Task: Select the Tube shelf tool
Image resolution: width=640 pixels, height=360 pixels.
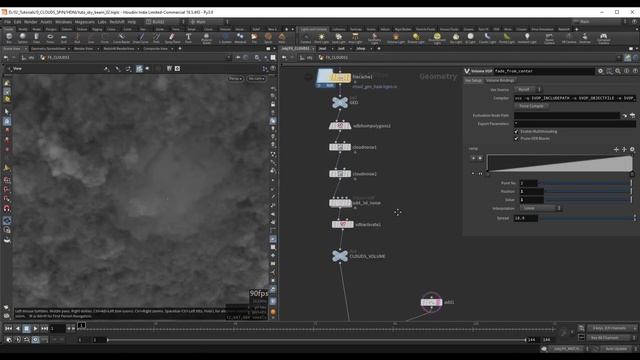Action: coord(36,38)
